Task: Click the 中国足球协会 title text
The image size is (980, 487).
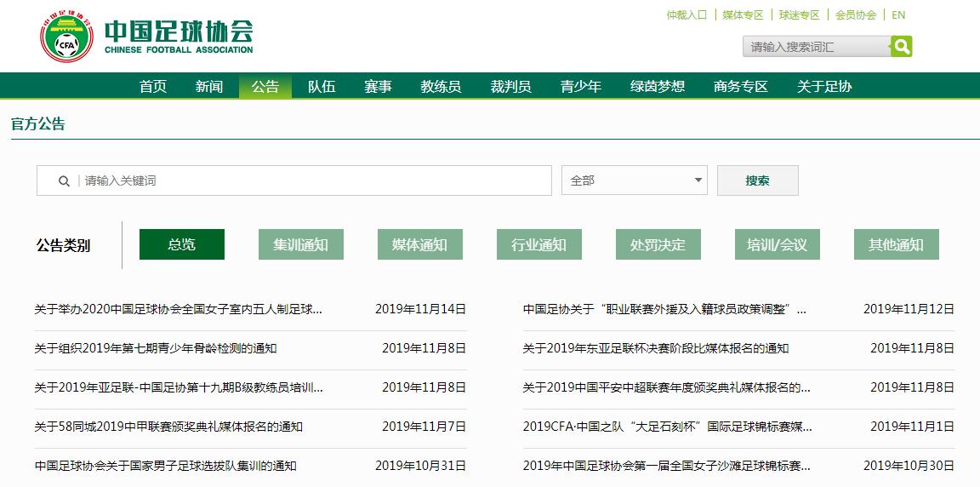Action: pyautogui.click(x=179, y=30)
